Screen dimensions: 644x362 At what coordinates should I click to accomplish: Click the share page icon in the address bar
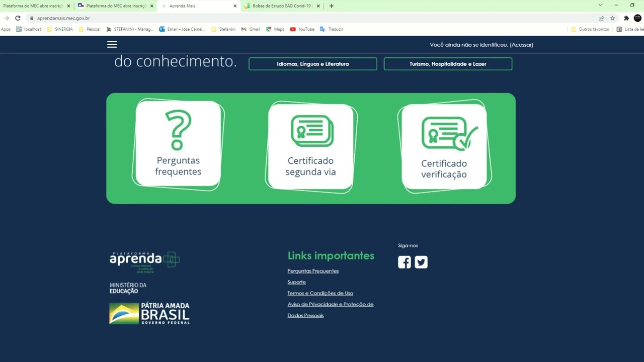pos(601,18)
